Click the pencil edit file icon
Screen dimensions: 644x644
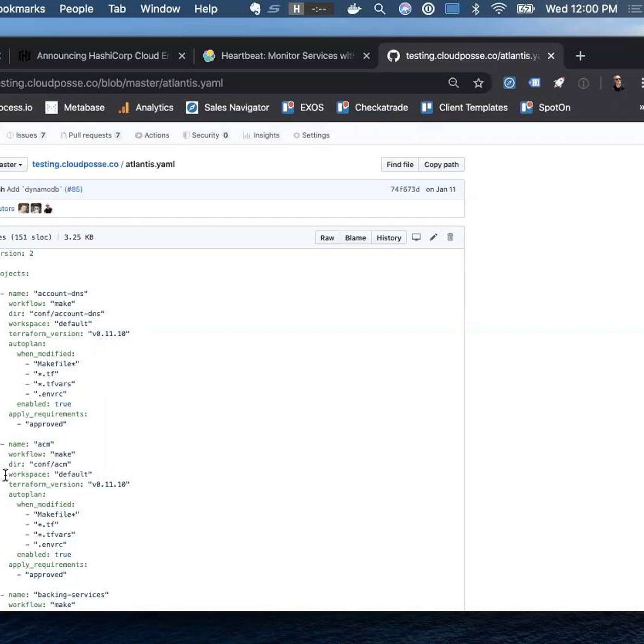433,237
